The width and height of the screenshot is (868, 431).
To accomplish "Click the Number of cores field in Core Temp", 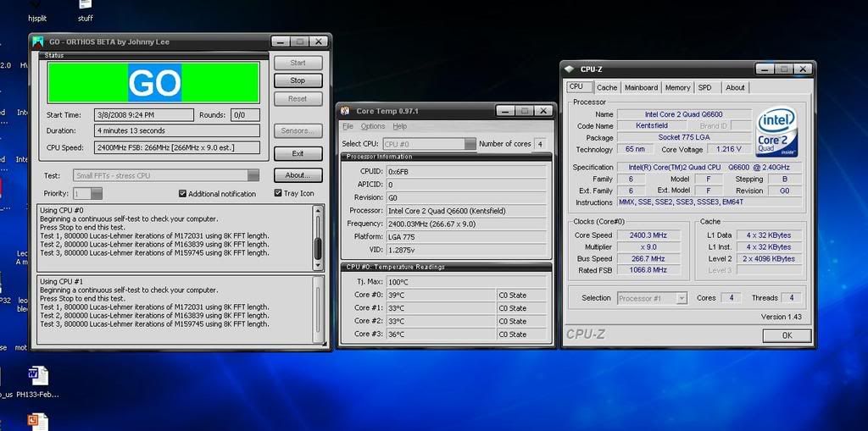I will pos(539,144).
